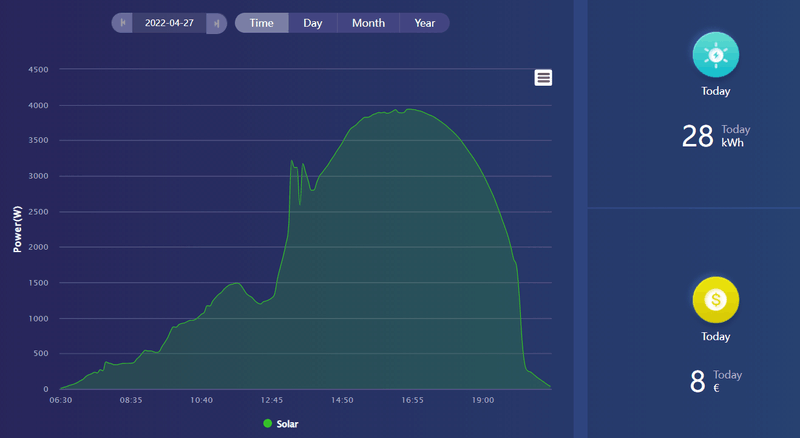800x438 pixels.
Task: Click the Today label under coin icon
Action: (715, 336)
